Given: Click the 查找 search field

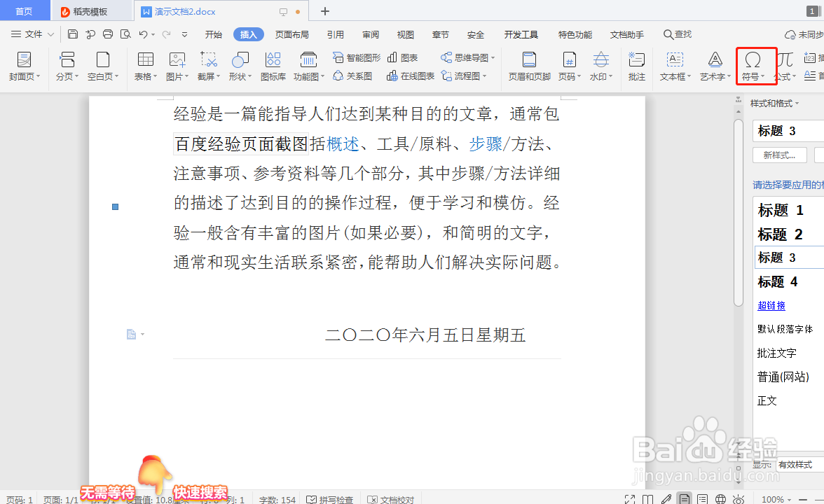Looking at the screenshot, I should point(677,34).
